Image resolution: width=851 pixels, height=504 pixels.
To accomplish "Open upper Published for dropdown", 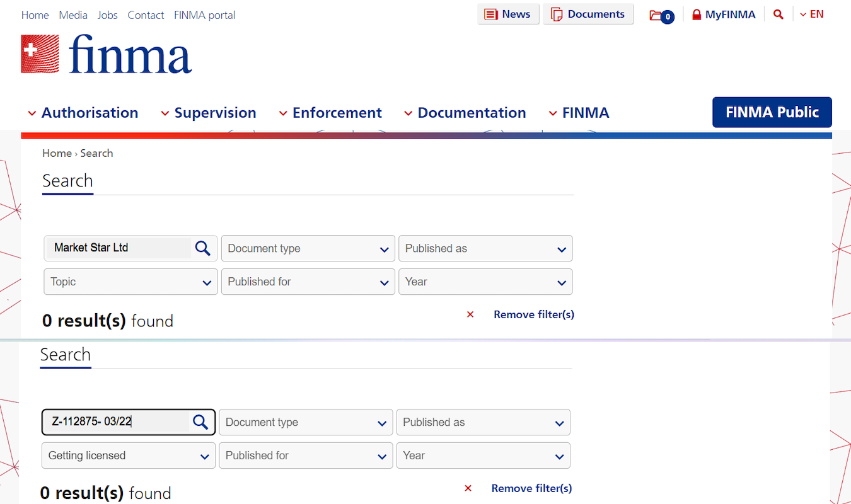I will coord(308,282).
